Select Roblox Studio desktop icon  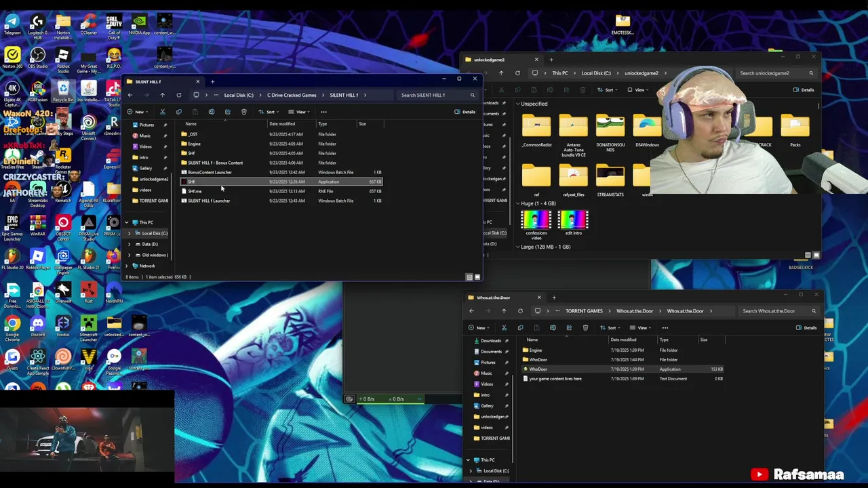tap(63, 60)
